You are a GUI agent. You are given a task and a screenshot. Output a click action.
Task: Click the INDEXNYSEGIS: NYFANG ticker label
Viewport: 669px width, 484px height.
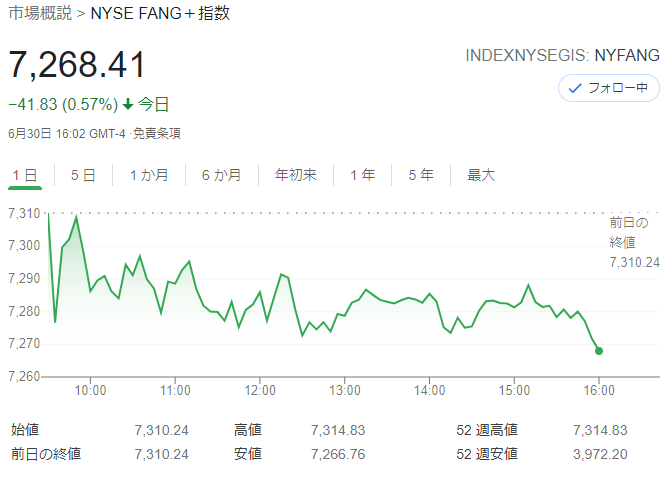coord(562,55)
